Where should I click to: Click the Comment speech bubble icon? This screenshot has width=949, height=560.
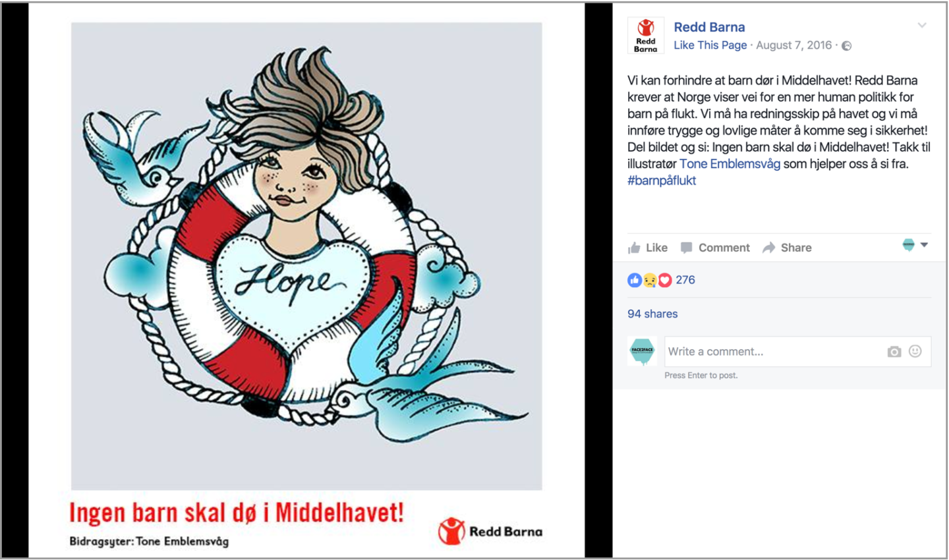coord(686,248)
